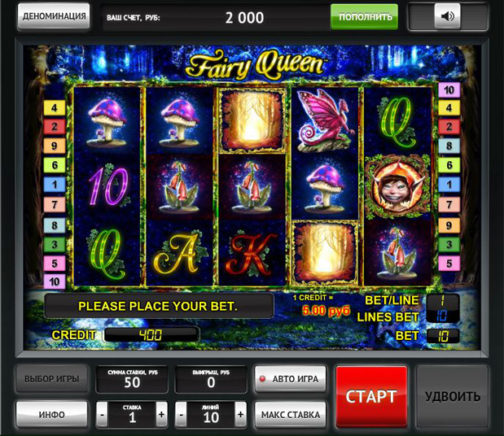Increase Линий count with the plus button
Image resolution: width=504 pixels, height=436 pixels.
click(x=240, y=415)
